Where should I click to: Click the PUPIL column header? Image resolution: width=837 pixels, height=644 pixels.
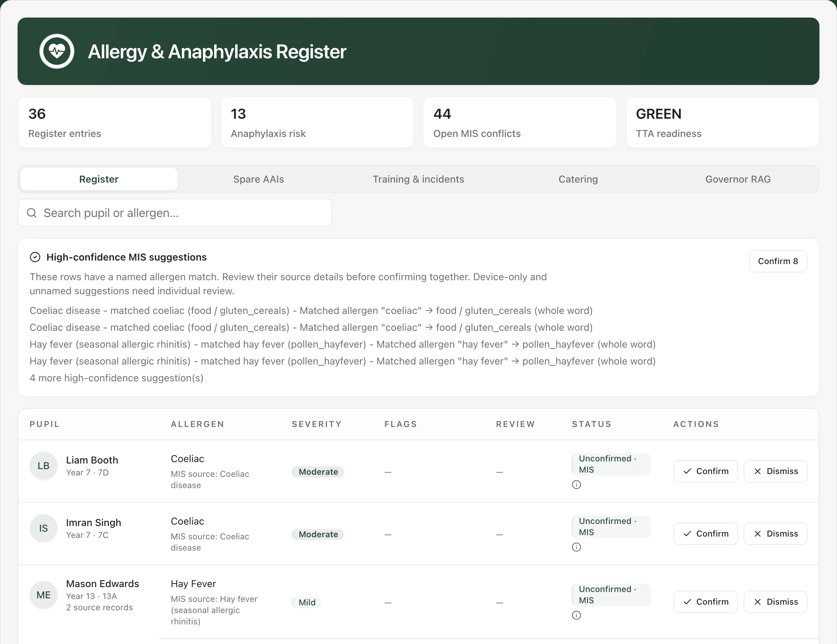point(45,424)
